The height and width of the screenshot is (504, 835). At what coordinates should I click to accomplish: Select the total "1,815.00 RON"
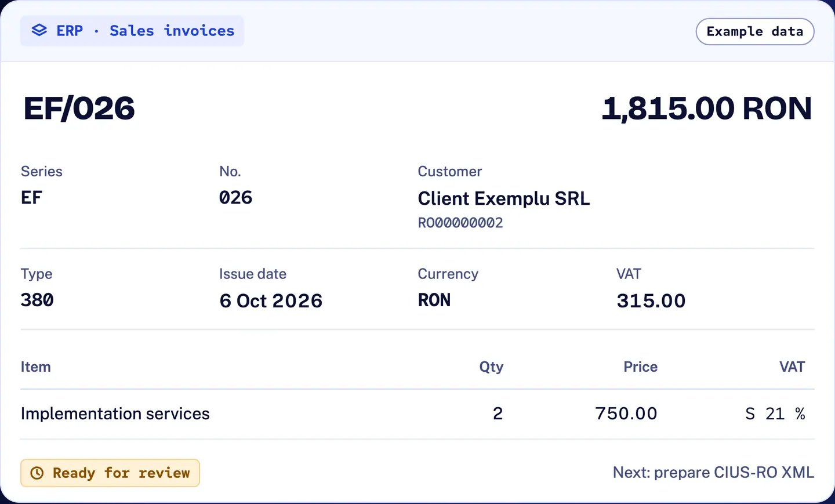point(707,108)
